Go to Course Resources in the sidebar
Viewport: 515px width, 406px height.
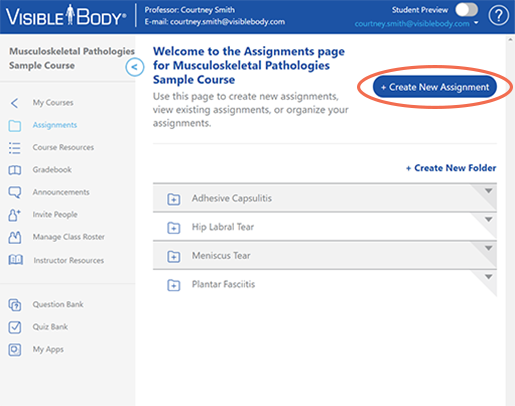63,147
